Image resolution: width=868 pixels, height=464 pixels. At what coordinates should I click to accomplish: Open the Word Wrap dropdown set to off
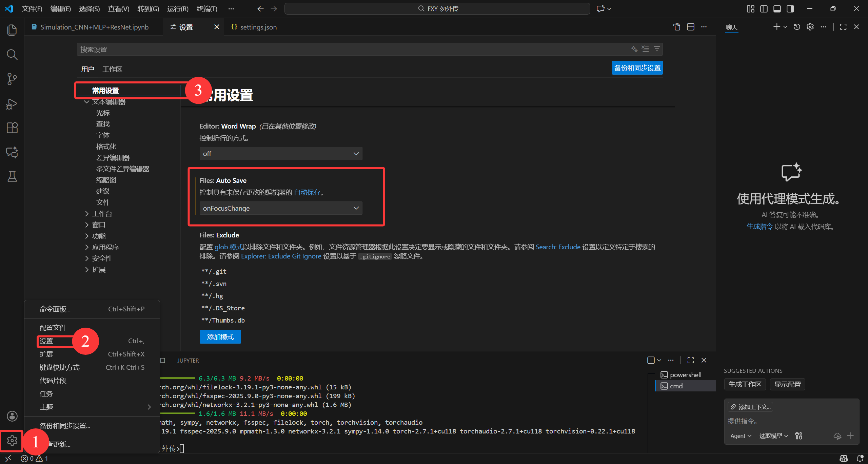(x=281, y=154)
